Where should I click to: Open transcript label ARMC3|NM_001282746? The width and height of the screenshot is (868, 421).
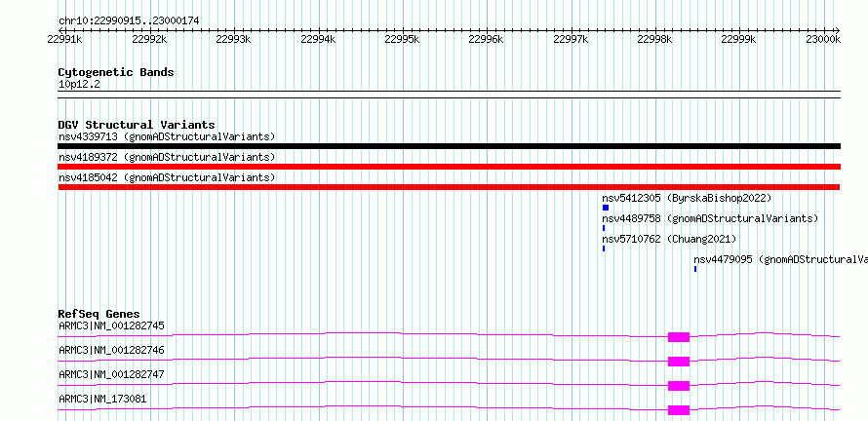point(111,350)
